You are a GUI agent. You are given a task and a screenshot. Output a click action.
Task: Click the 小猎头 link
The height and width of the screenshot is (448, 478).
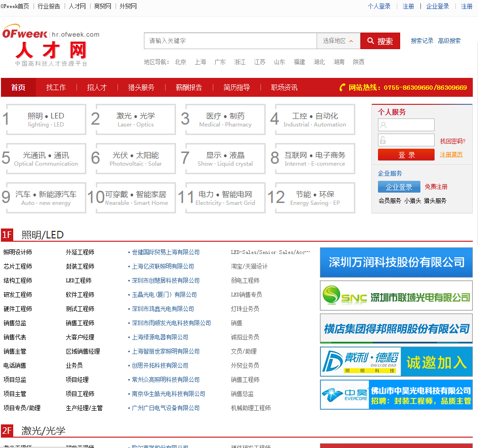[x=412, y=201]
